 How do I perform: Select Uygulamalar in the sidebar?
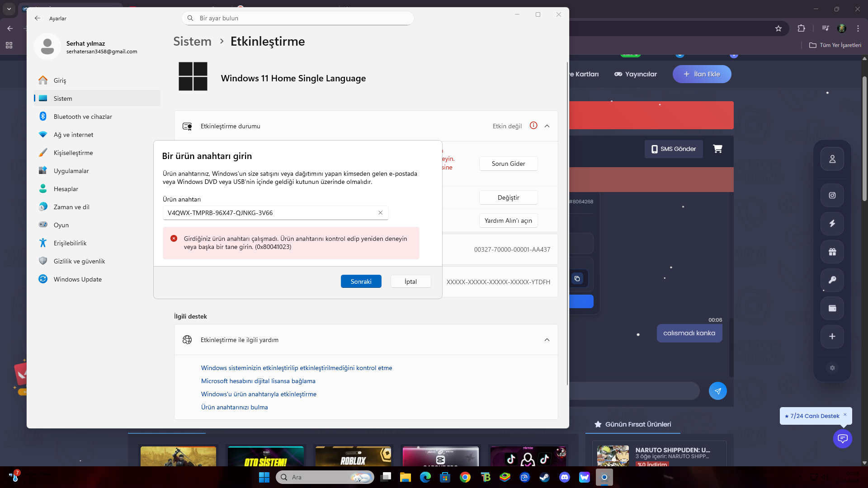click(97, 171)
